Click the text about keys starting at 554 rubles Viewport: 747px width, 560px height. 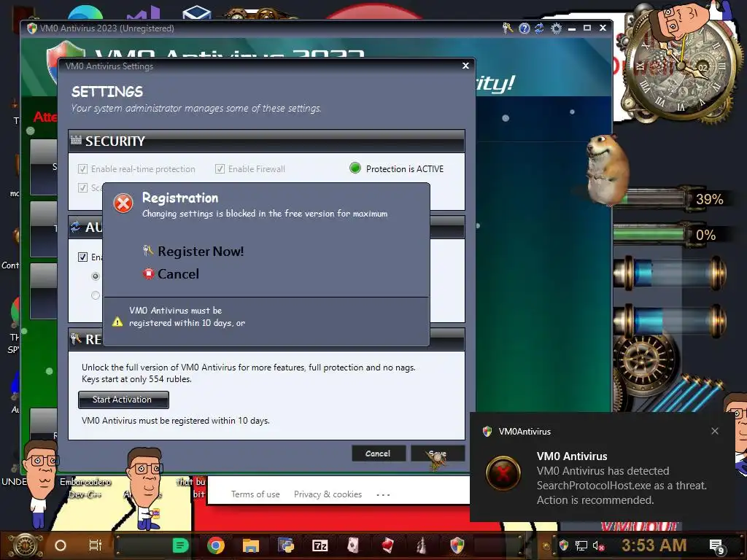pyautogui.click(x=136, y=379)
